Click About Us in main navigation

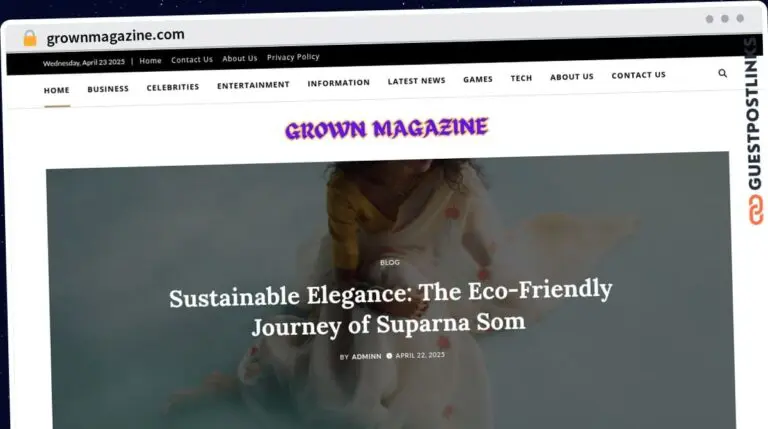572,76
